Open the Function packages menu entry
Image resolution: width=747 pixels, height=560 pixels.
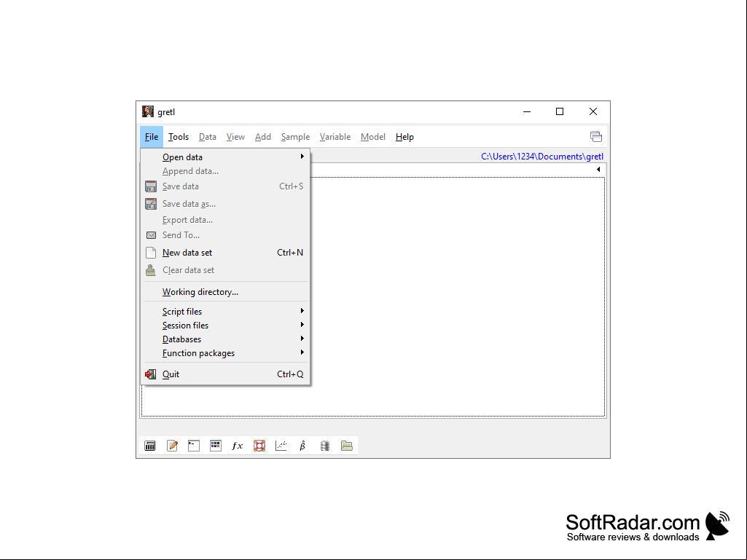pos(225,353)
